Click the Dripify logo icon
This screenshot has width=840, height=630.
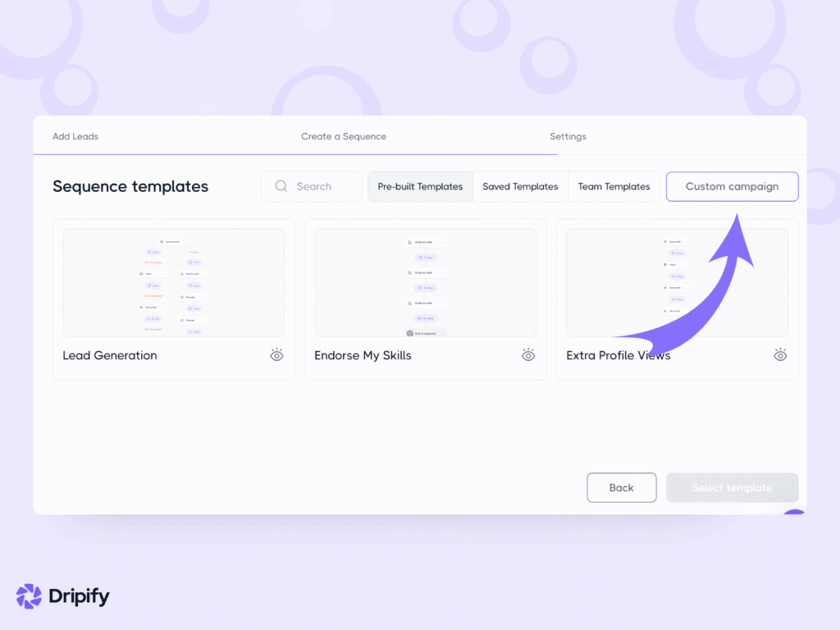29,596
